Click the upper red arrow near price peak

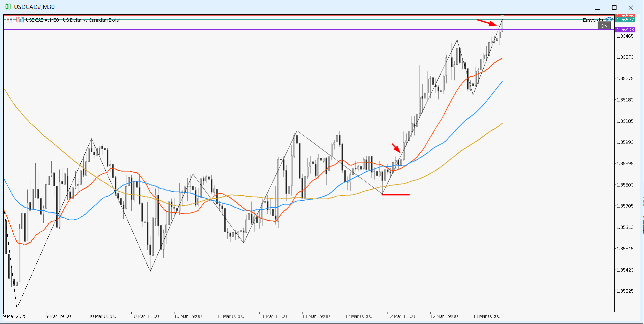pyautogui.click(x=487, y=22)
